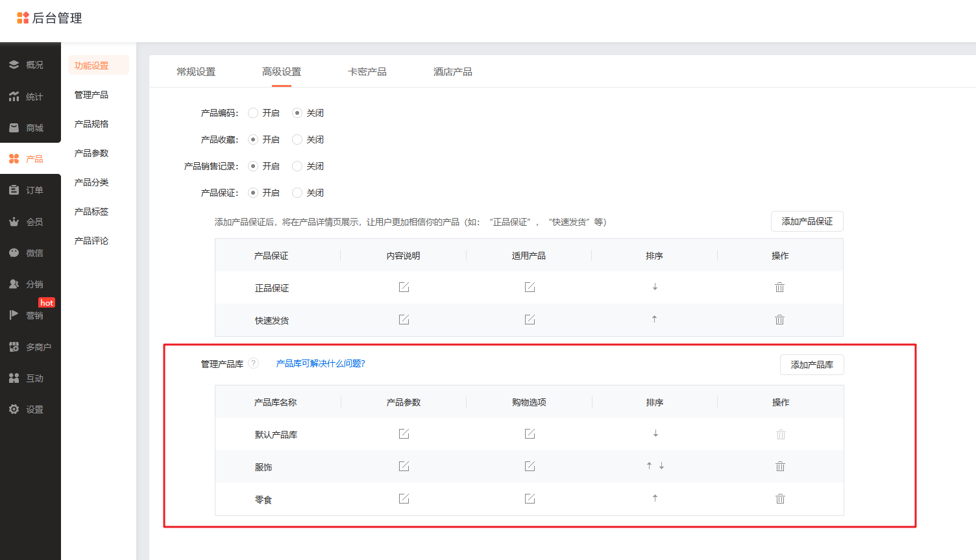Screen dimensions: 976x560
Task: Move 零食 row up
Action: click(655, 498)
